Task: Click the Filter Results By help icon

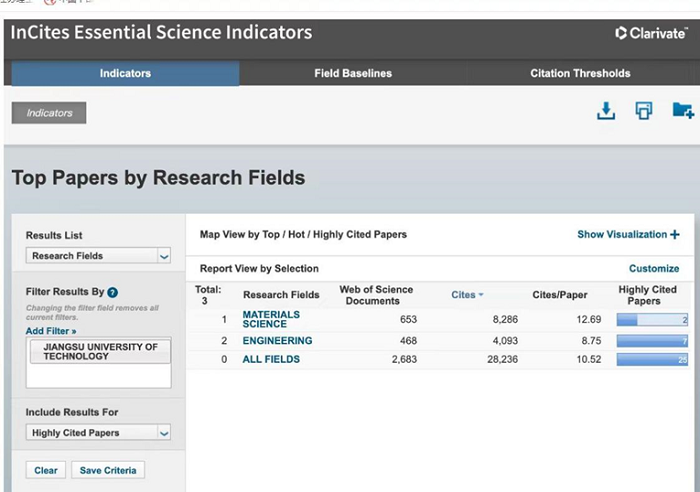Action: coord(112,292)
